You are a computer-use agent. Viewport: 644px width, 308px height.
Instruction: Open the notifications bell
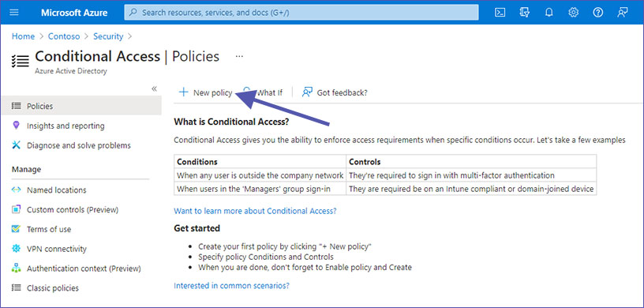tap(549, 13)
